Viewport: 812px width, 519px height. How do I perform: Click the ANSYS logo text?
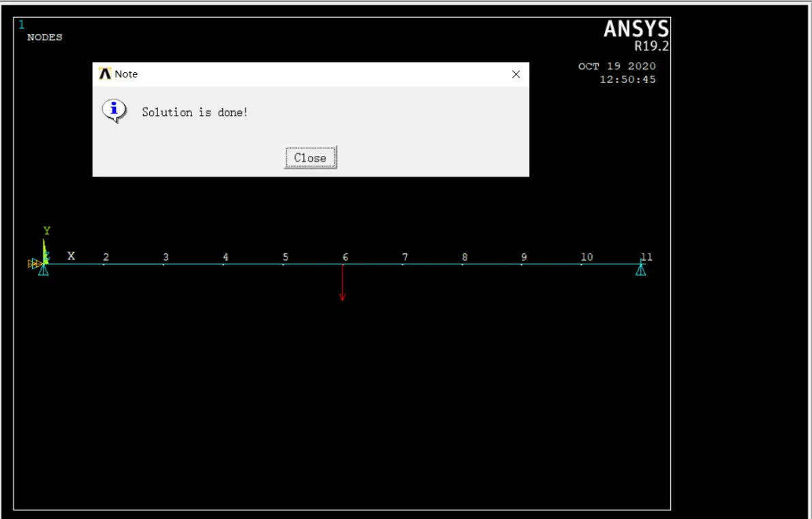click(x=636, y=29)
